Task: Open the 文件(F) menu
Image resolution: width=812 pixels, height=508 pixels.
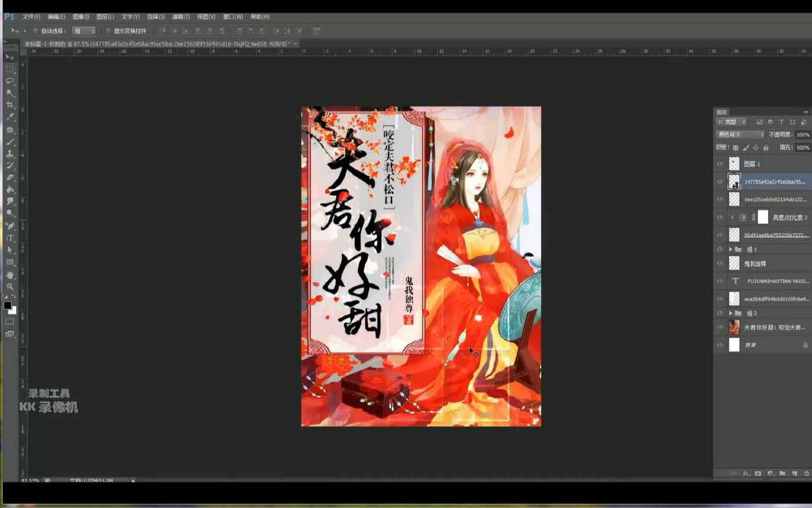Action: [x=31, y=17]
